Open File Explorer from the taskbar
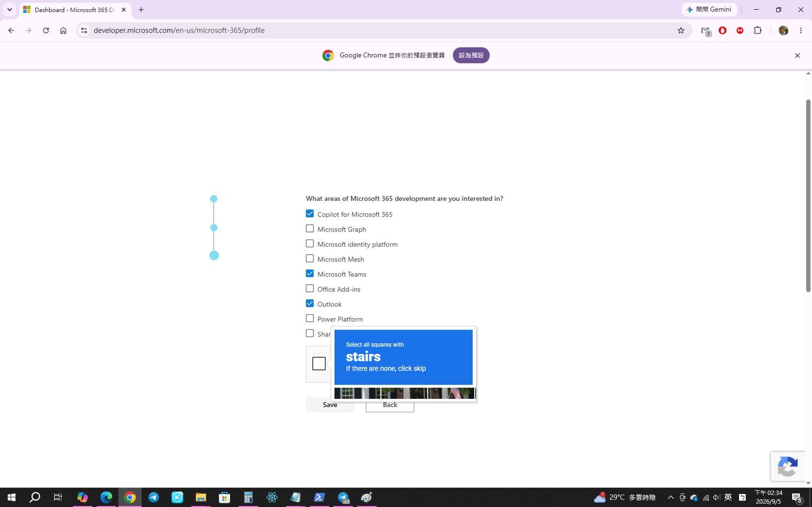 [x=201, y=497]
